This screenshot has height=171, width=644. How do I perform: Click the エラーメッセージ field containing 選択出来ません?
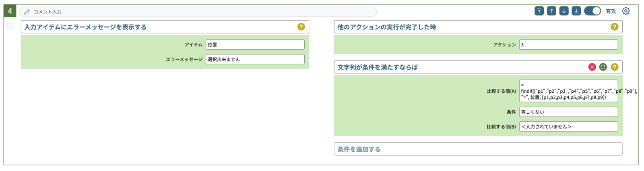point(255,59)
